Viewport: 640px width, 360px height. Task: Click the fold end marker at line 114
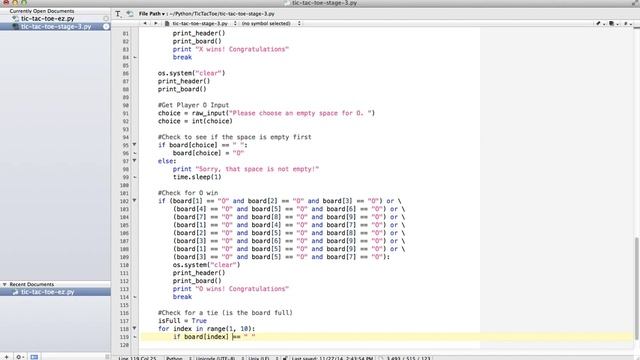pyautogui.click(x=135, y=297)
